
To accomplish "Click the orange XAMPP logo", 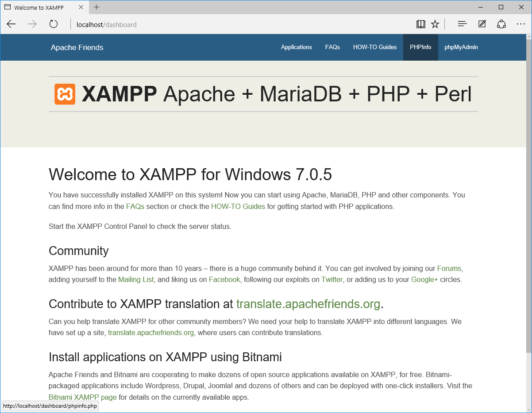I will [x=65, y=94].
